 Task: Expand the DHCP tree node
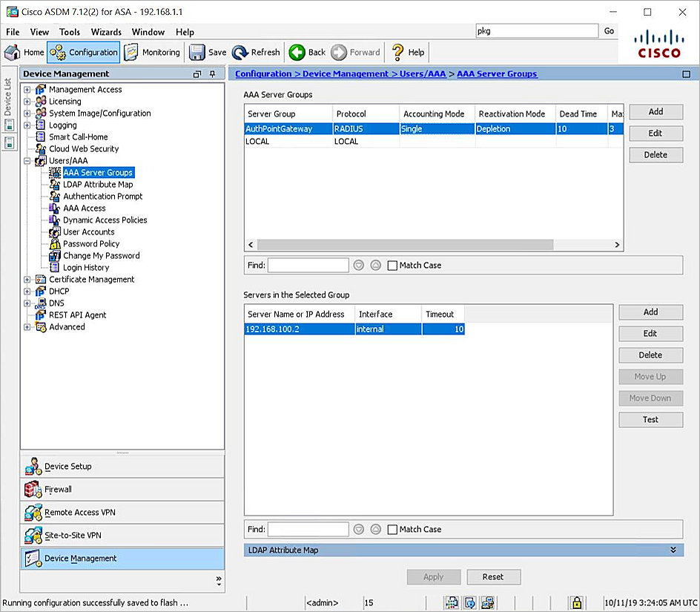point(26,291)
